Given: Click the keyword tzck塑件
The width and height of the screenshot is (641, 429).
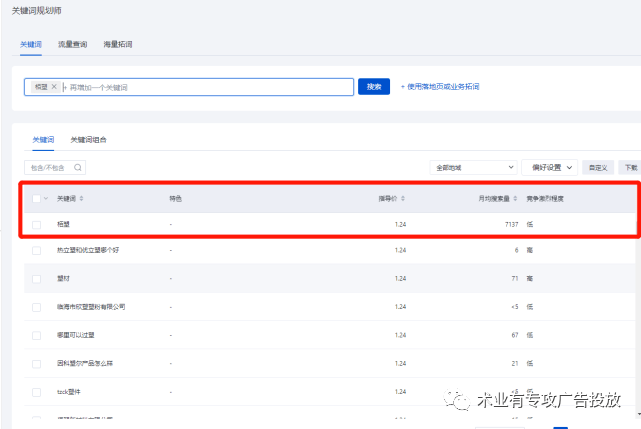Looking at the screenshot, I should coord(69,392).
